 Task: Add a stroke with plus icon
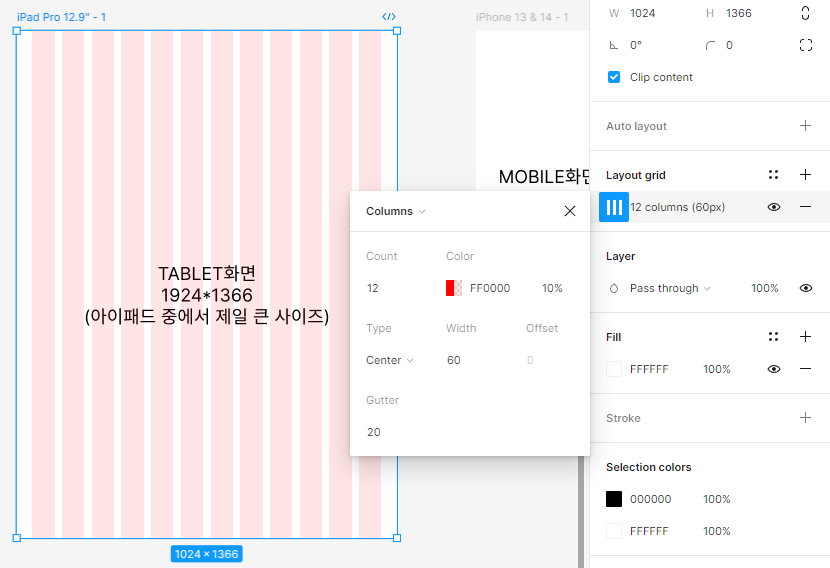pyautogui.click(x=805, y=418)
